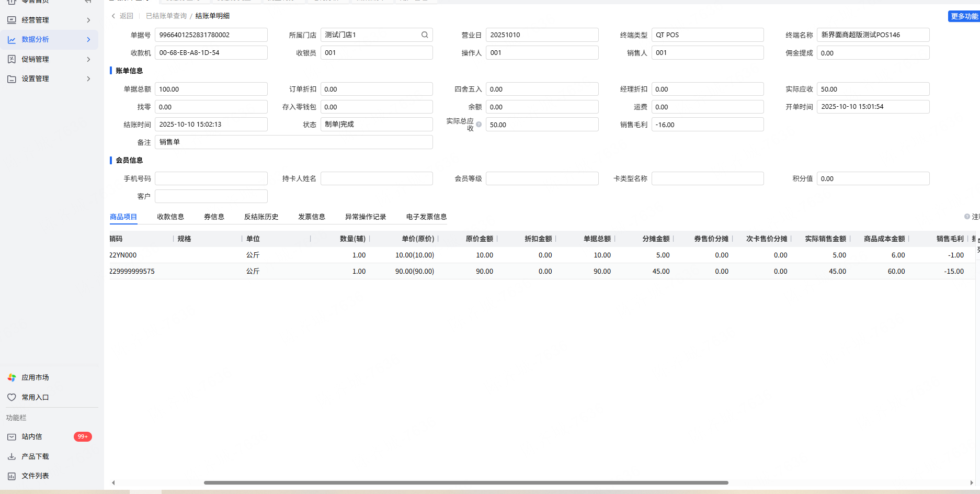Click the 手机号码 input field
The width and height of the screenshot is (980, 494).
[211, 179]
